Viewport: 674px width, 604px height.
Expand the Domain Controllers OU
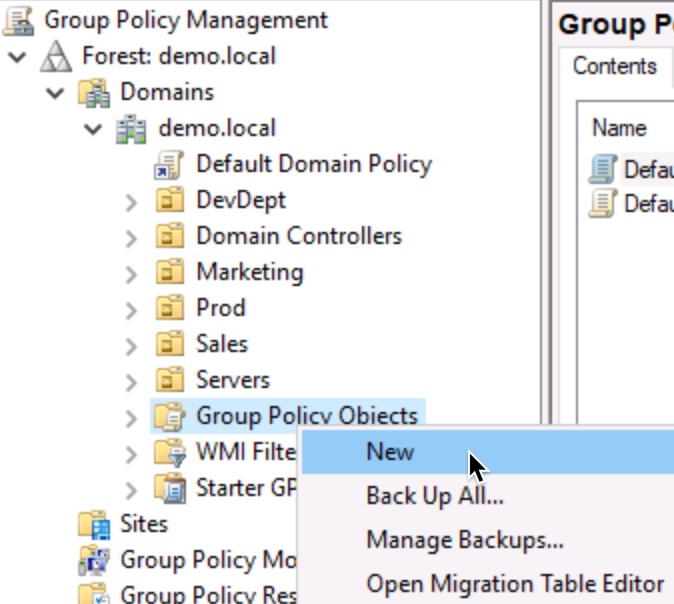tap(131, 239)
